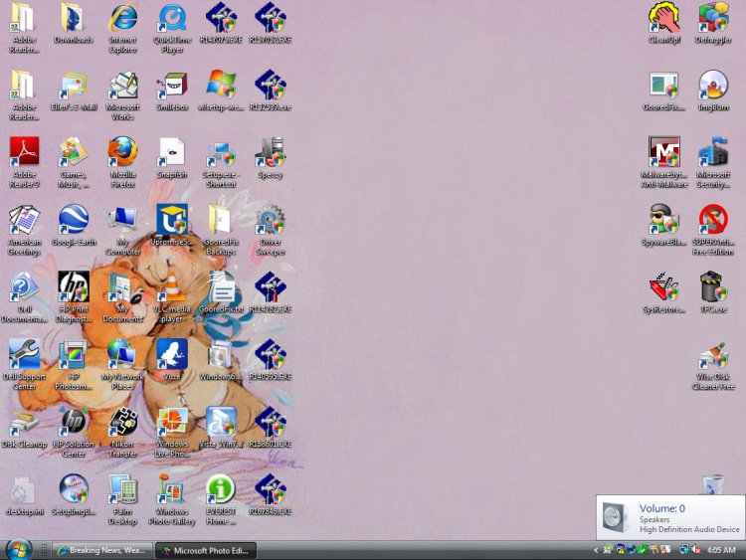This screenshot has height=560, width=746.
Task: Open My Network Places icon
Action: coord(122,365)
